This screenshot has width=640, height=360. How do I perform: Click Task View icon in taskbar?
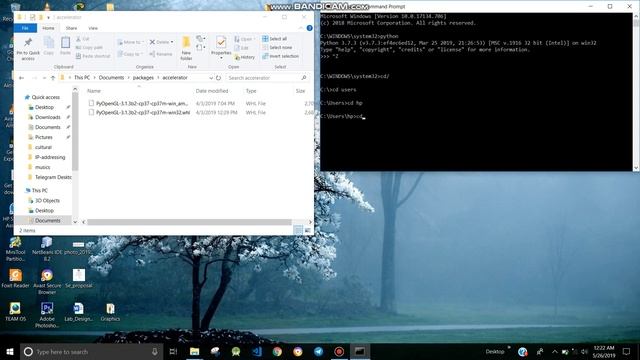173,351
